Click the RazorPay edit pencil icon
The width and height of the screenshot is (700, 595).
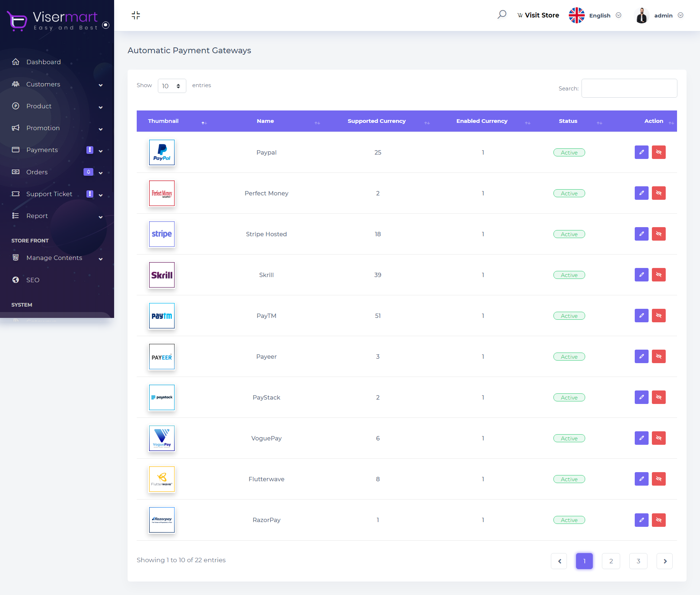tap(641, 520)
